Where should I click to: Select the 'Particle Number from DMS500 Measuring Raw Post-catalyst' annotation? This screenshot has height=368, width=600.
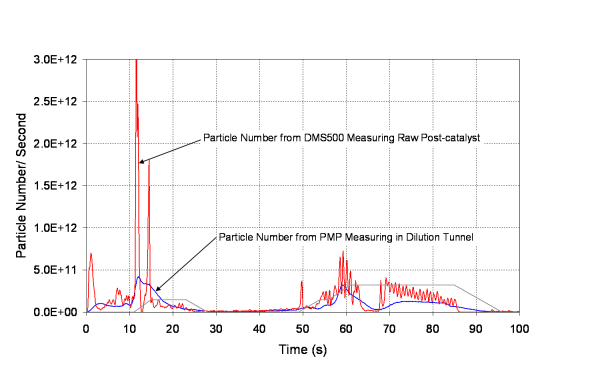[x=341, y=138]
